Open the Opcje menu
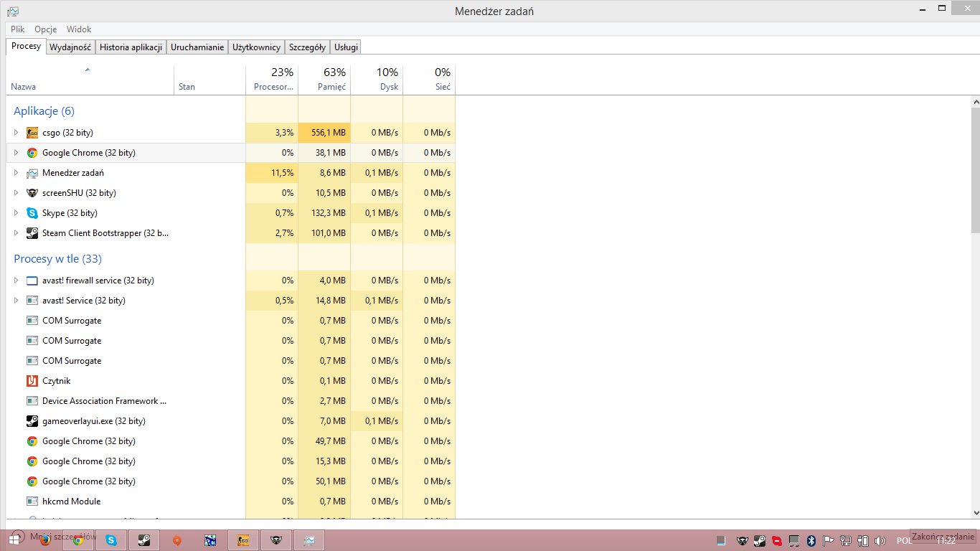 point(46,29)
